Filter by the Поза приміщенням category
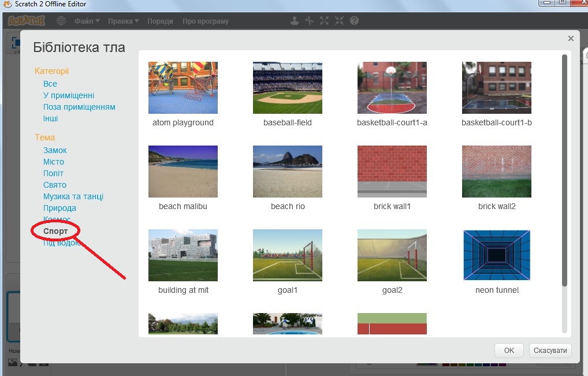Image resolution: width=588 pixels, height=376 pixels. click(x=79, y=107)
